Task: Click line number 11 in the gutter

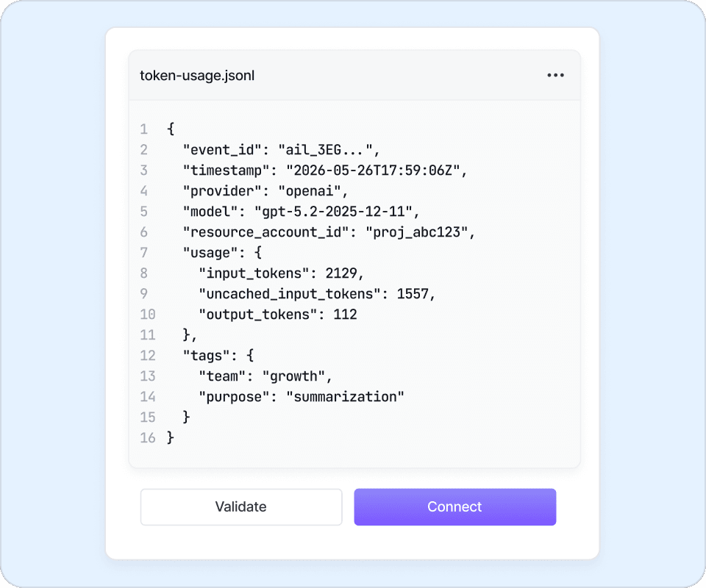Action: tap(148, 334)
